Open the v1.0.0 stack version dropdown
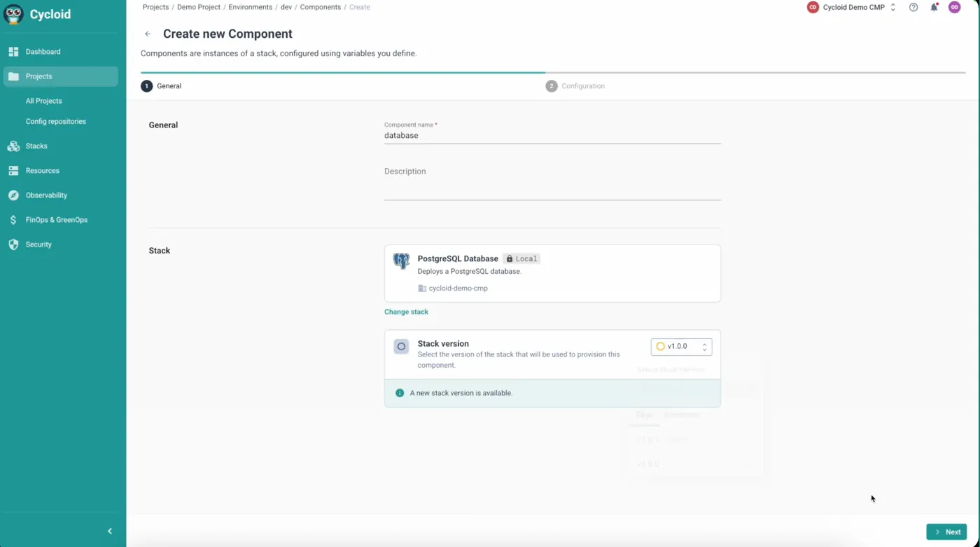The width and height of the screenshot is (980, 547). (681, 346)
